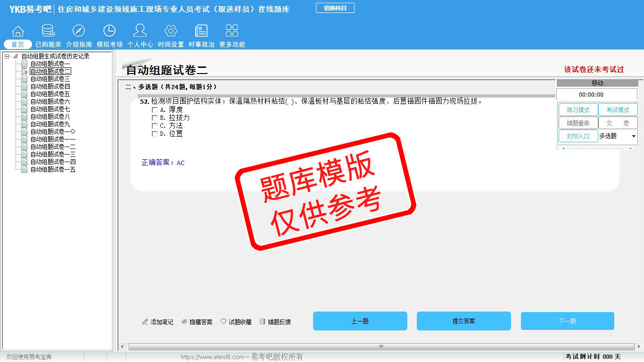The height and width of the screenshot is (362, 644).
Task: Select 自动组题试卷四 in the tree
Action: 50,86
